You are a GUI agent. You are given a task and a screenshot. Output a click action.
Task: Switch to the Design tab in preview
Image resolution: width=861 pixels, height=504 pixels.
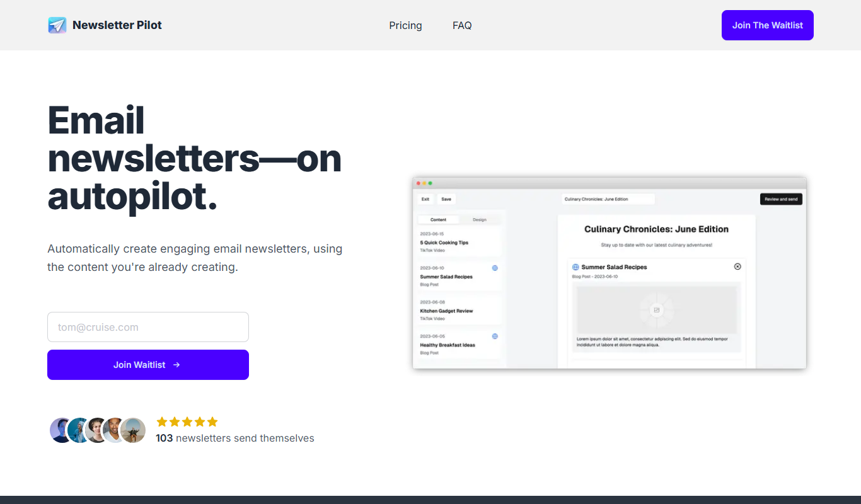click(480, 220)
